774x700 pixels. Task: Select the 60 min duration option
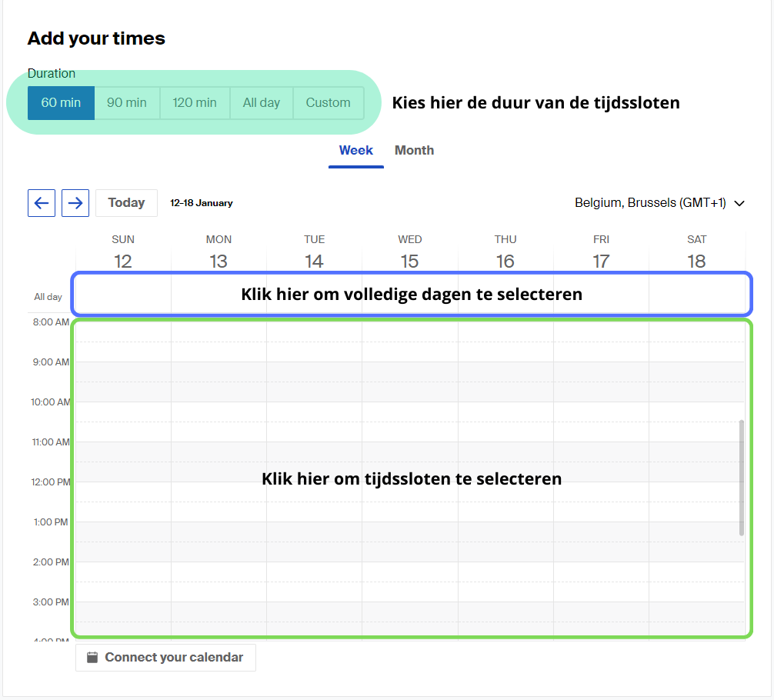(x=62, y=102)
